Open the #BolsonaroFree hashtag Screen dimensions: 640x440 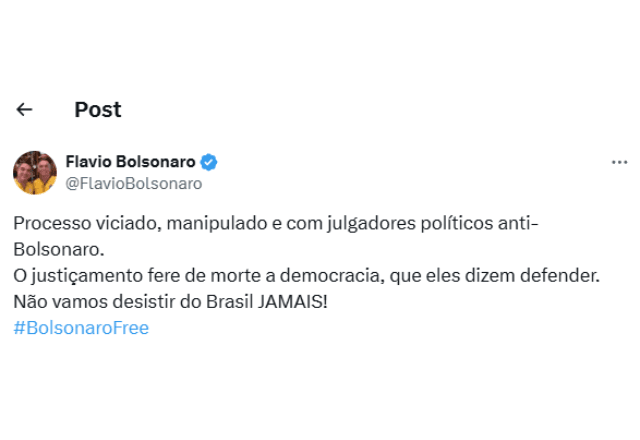(81, 327)
